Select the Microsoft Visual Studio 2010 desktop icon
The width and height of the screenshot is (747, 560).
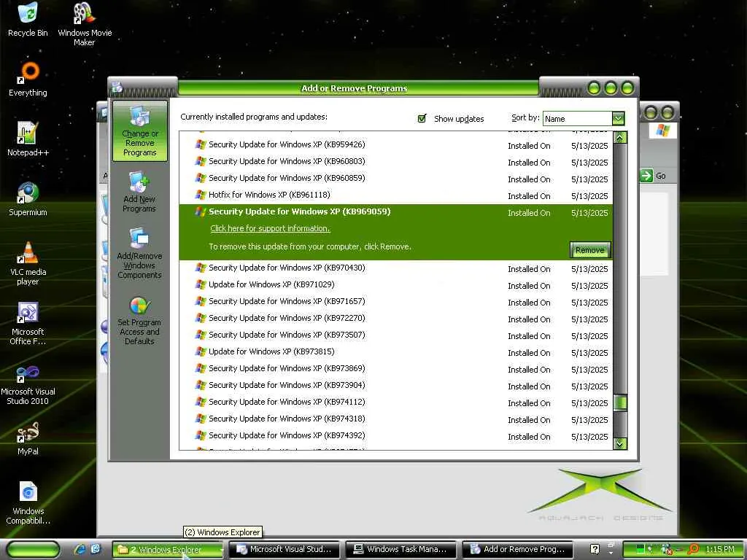point(28,384)
